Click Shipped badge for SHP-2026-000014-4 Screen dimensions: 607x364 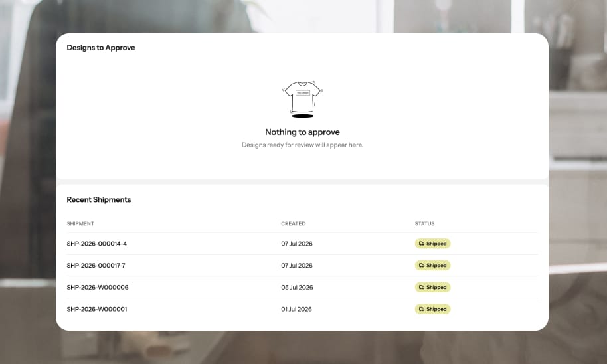[x=432, y=244]
